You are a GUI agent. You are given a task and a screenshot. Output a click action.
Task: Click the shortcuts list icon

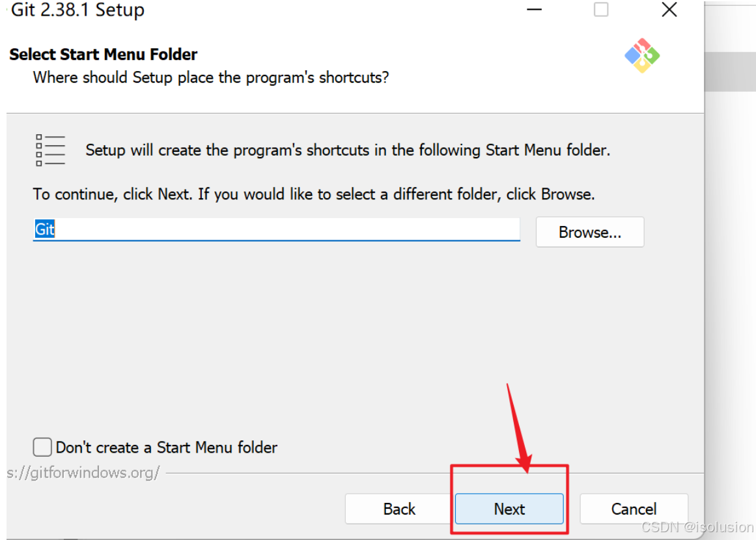click(x=50, y=150)
